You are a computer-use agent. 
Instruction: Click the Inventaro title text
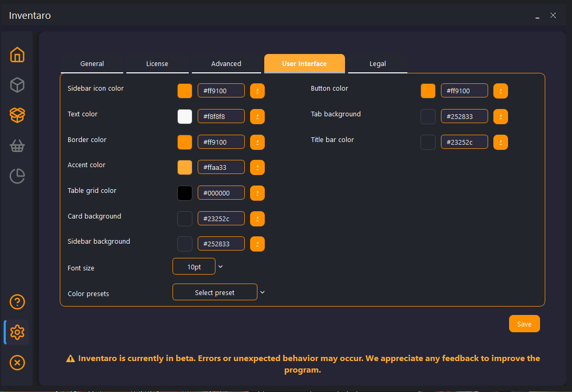pyautogui.click(x=30, y=16)
